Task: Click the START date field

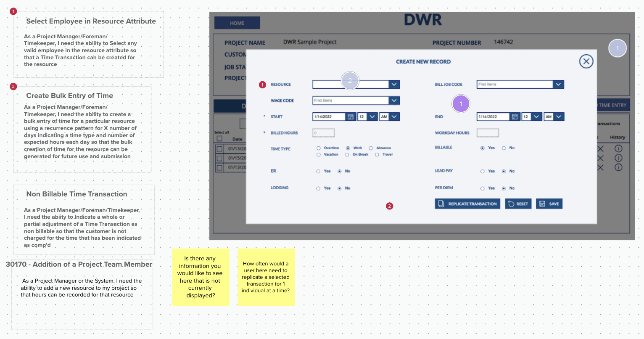Action: [330, 117]
